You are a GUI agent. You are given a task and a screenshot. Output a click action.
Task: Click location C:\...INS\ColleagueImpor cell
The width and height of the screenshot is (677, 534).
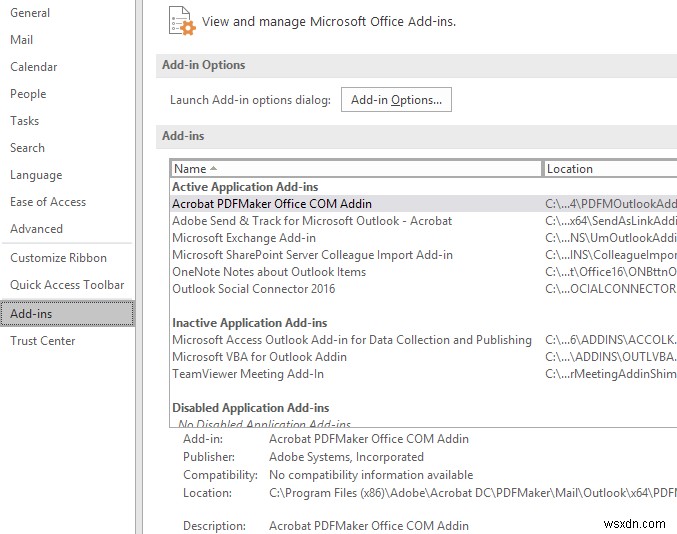[x=611, y=255]
